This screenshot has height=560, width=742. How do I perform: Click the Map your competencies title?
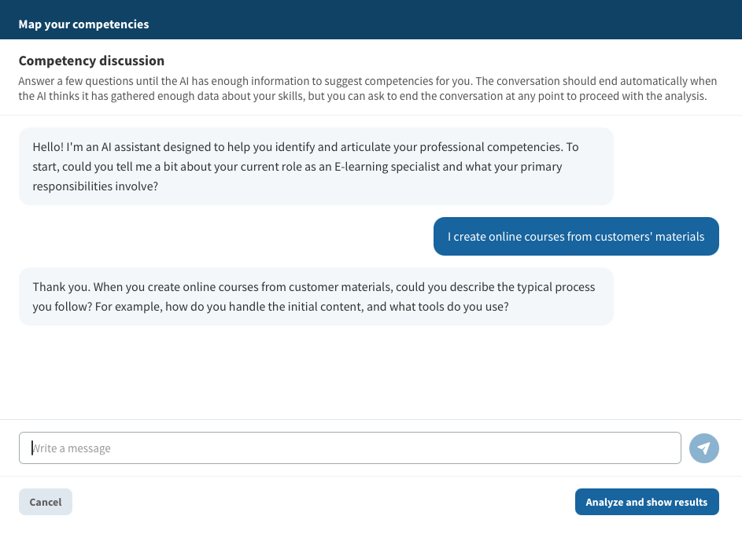click(83, 24)
